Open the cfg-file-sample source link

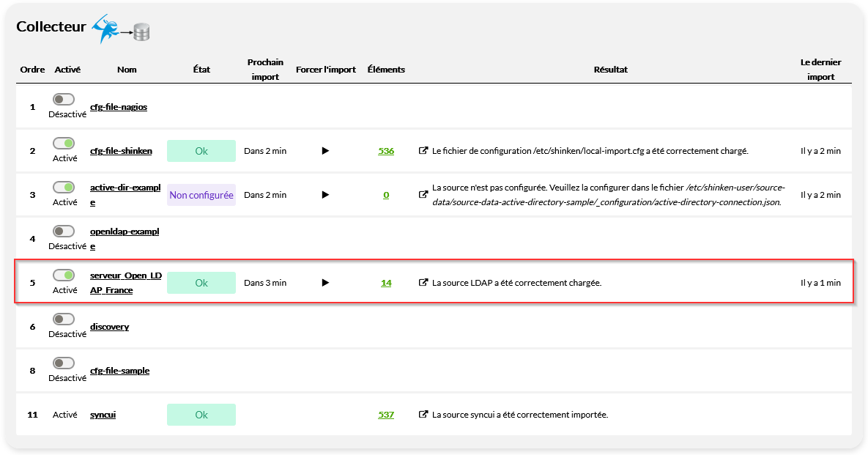119,371
